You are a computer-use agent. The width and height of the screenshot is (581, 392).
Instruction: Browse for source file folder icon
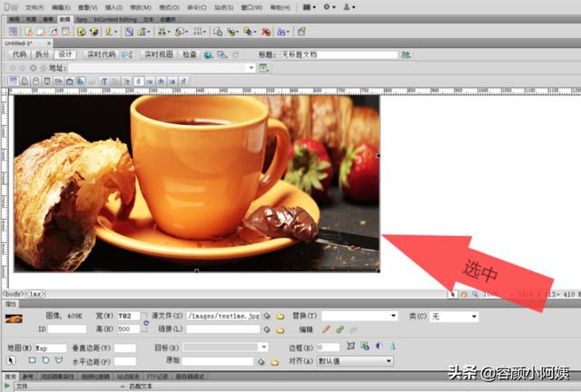click(281, 316)
